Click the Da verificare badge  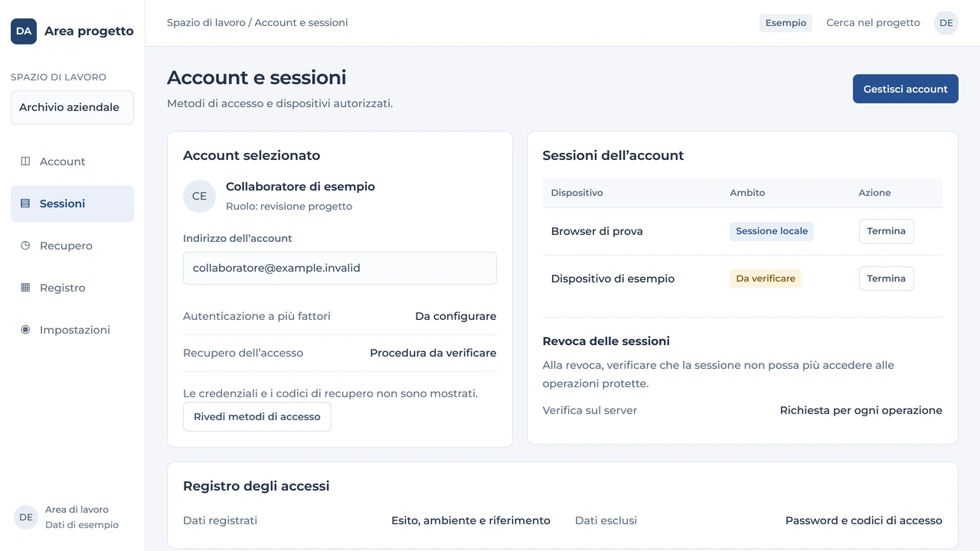coord(766,279)
